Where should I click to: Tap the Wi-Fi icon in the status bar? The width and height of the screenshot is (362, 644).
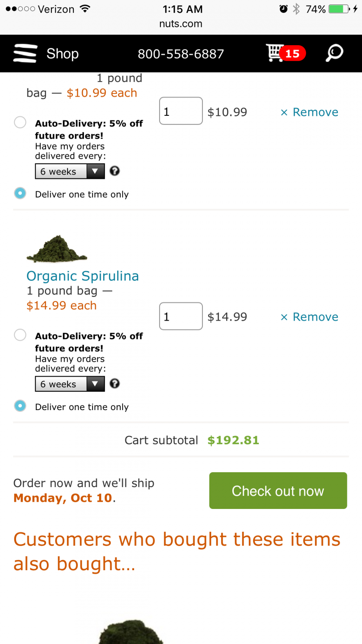[84, 9]
